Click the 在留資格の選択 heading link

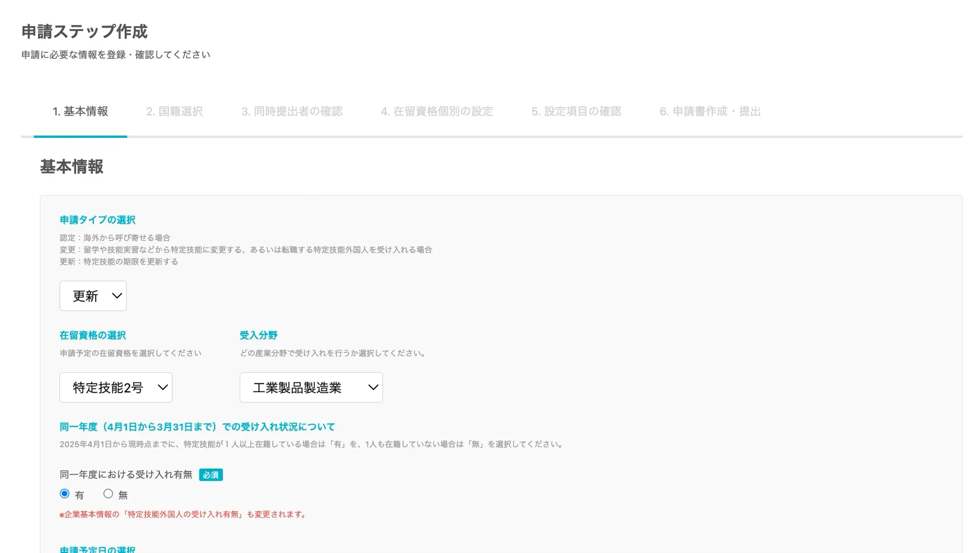pyautogui.click(x=92, y=335)
